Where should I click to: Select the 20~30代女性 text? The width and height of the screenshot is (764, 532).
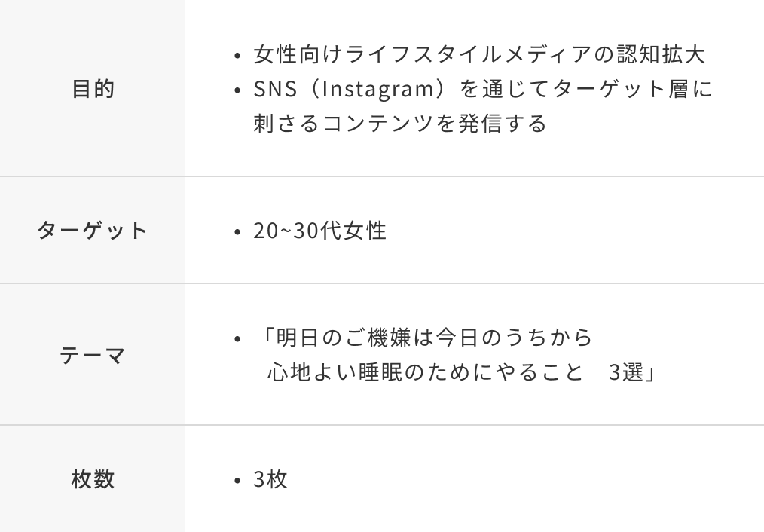coord(319,231)
